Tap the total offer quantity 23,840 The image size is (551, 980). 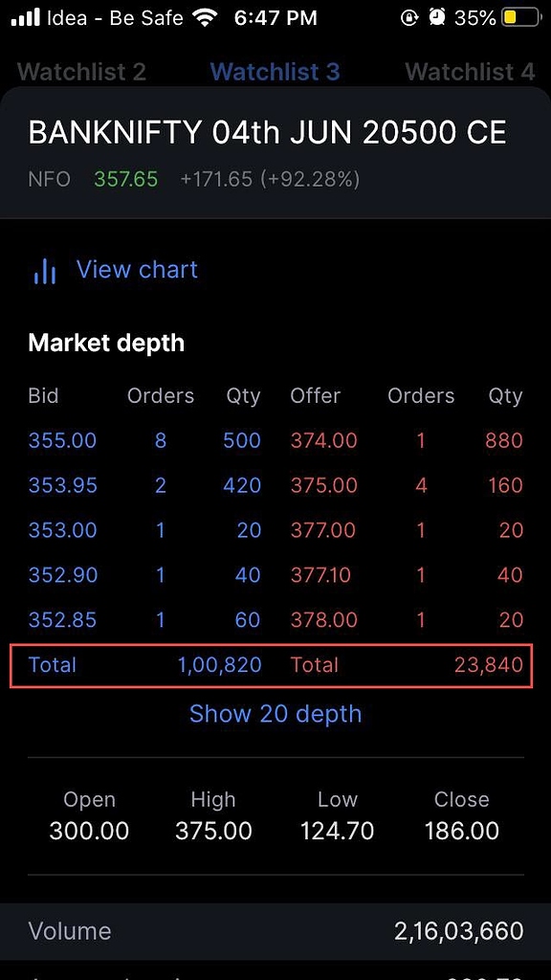coord(490,665)
